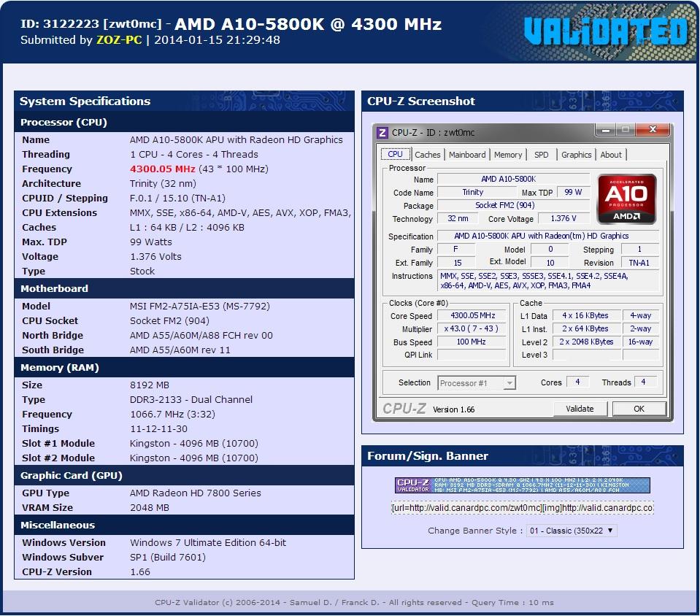Click the AMD A10 processor logo badge
The width and height of the screenshot is (700, 616).
pyautogui.click(x=626, y=199)
